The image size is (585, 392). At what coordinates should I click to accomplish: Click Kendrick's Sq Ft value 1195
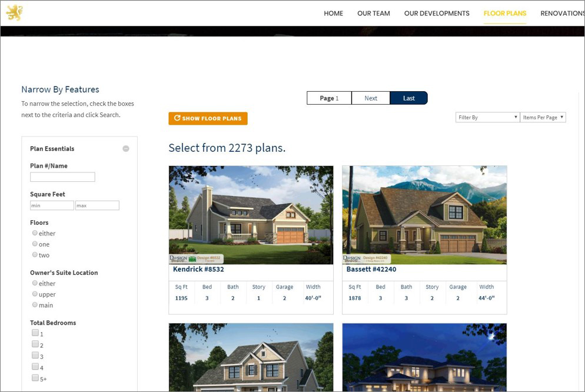pyautogui.click(x=181, y=298)
